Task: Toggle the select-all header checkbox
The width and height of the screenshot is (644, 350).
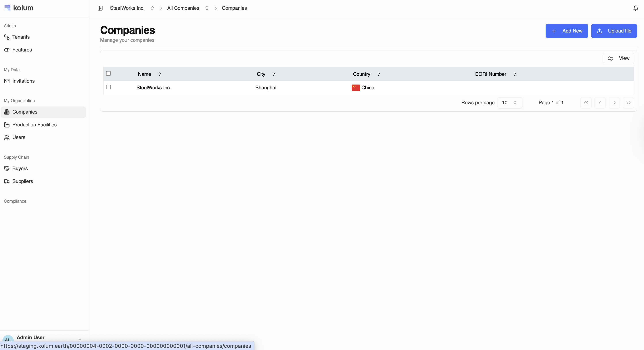Action: [108, 73]
